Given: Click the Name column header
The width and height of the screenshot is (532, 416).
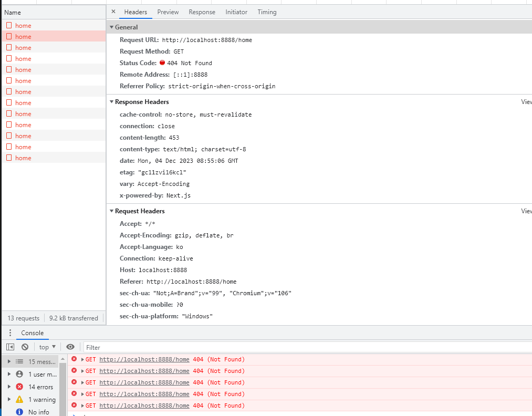Looking at the screenshot, I should point(54,12).
